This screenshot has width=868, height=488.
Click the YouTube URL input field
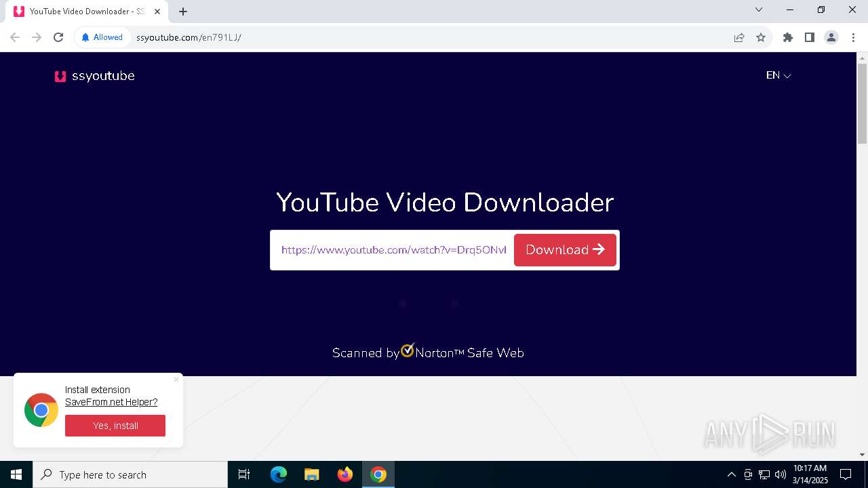(x=393, y=250)
